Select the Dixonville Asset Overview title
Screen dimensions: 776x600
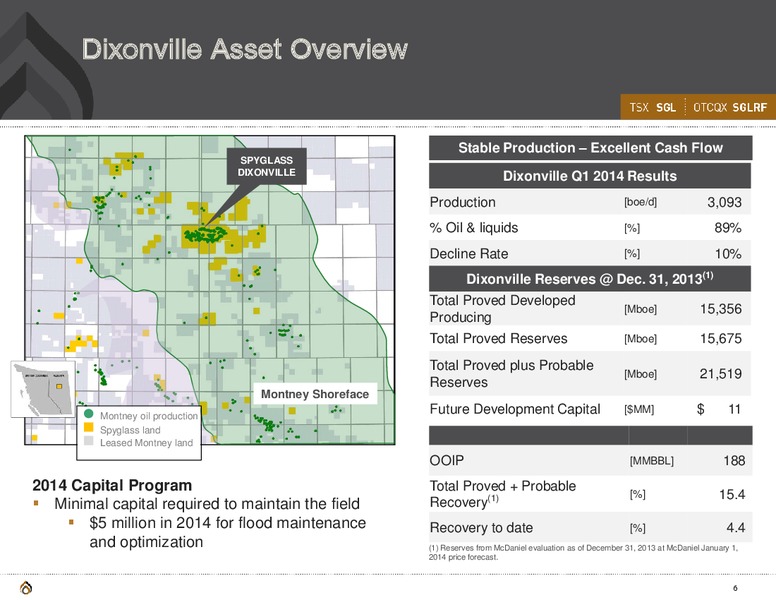click(245, 49)
